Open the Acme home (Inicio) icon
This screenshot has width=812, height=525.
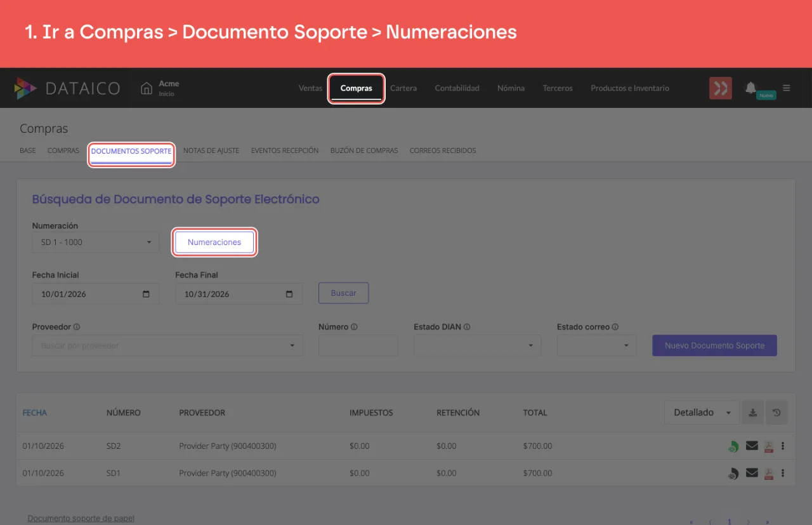(147, 88)
